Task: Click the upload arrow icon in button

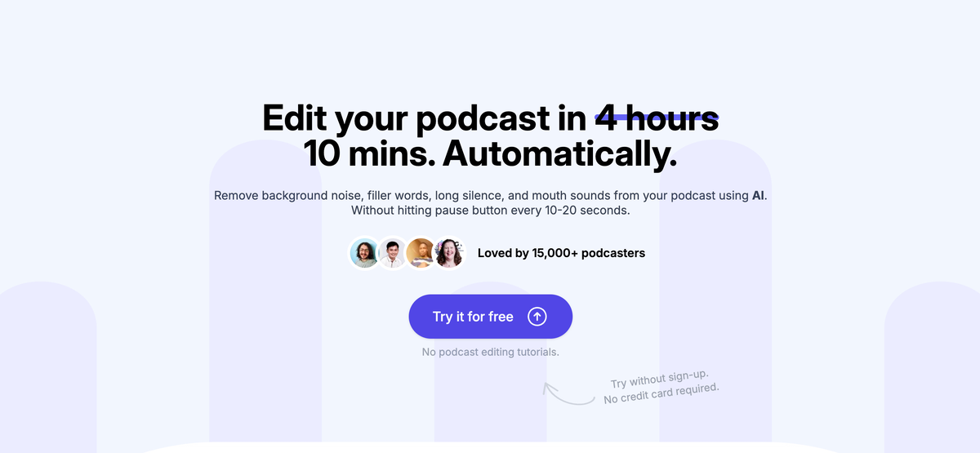Action: coord(537,317)
